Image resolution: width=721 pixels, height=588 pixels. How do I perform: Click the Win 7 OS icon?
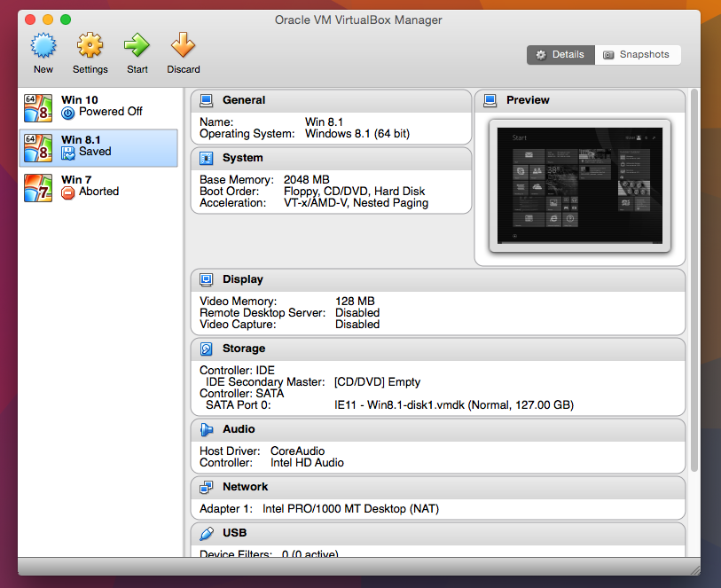pyautogui.click(x=38, y=187)
